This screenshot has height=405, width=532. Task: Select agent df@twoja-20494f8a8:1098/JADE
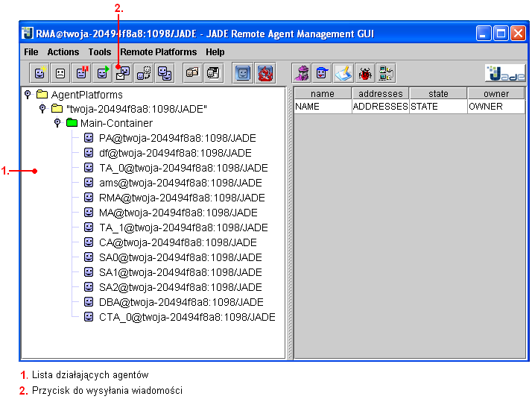click(168, 153)
